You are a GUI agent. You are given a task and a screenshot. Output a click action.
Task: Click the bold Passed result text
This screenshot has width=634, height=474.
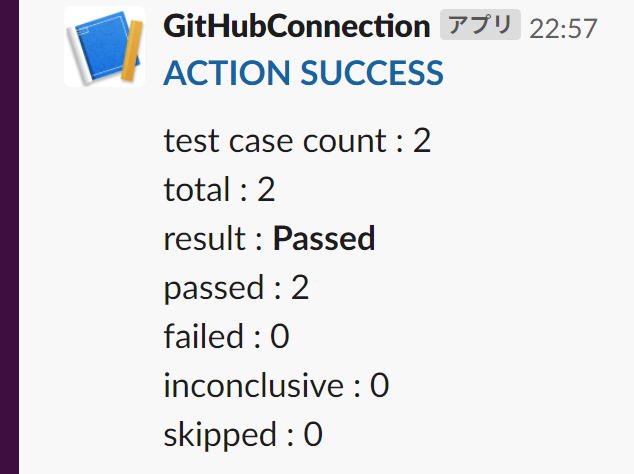pos(324,239)
